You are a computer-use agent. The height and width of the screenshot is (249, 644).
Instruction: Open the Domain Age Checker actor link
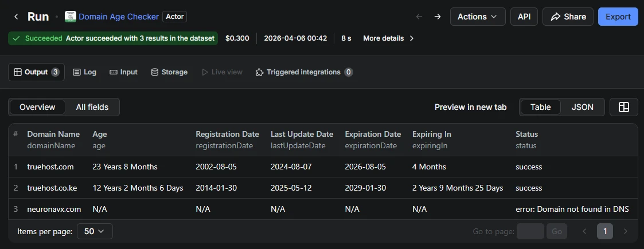(119, 17)
